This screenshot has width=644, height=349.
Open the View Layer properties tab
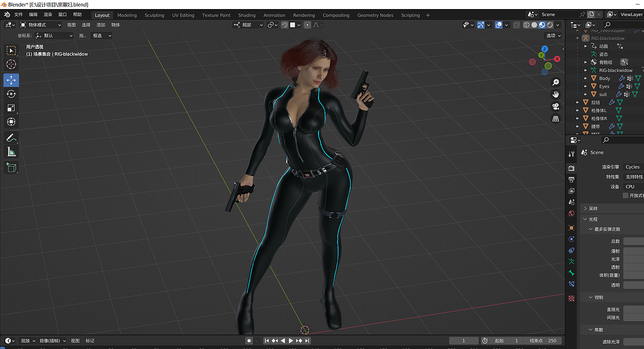coord(571,191)
